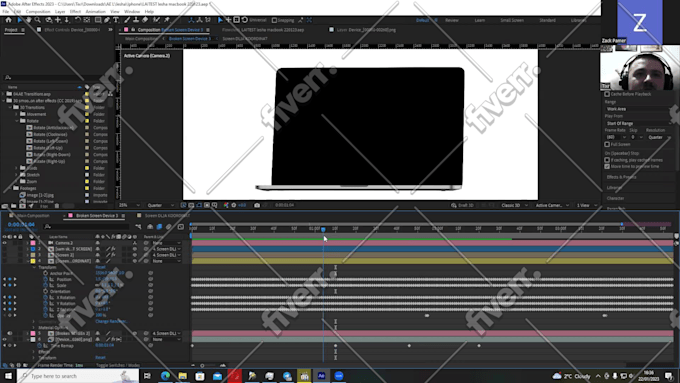The width and height of the screenshot is (680, 383).
Task: Select the Rotation tool
Action: (x=77, y=20)
